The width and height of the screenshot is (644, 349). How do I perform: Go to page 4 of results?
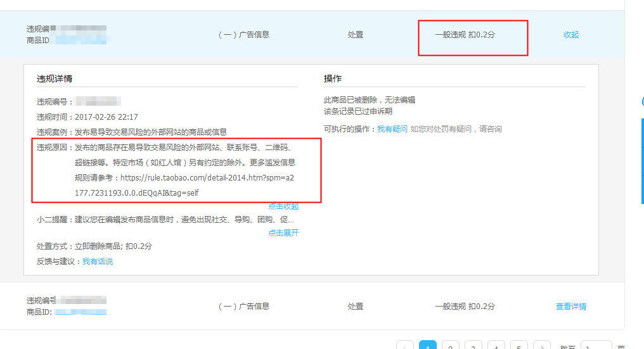coord(496,346)
